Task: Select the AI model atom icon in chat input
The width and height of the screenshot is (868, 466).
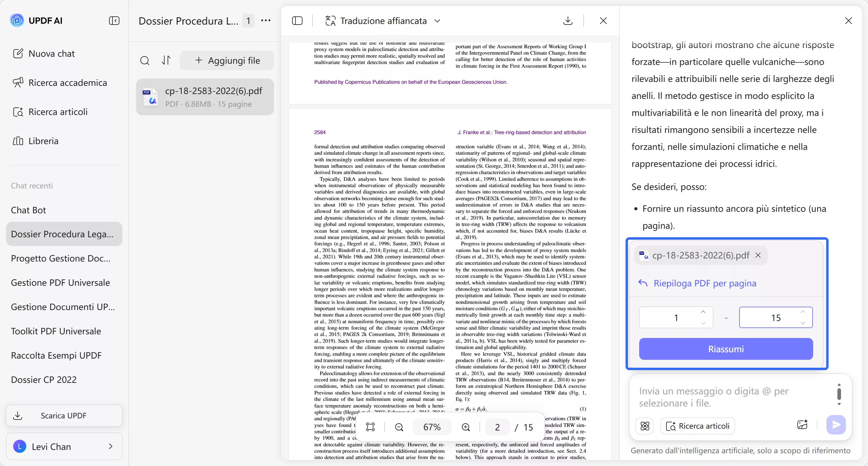Action: click(644, 426)
